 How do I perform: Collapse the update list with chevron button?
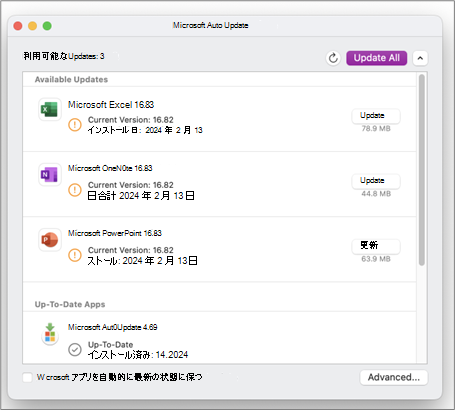tap(420, 58)
